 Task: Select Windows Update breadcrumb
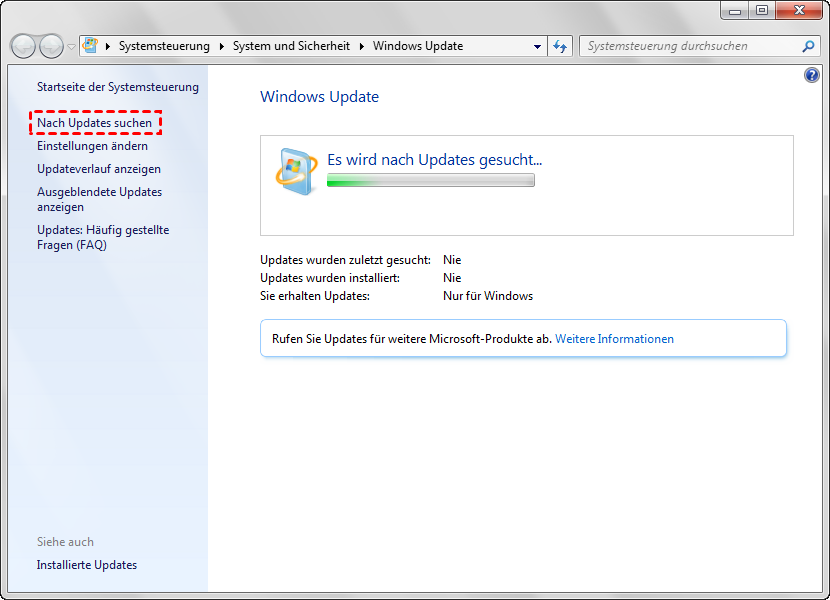click(418, 46)
